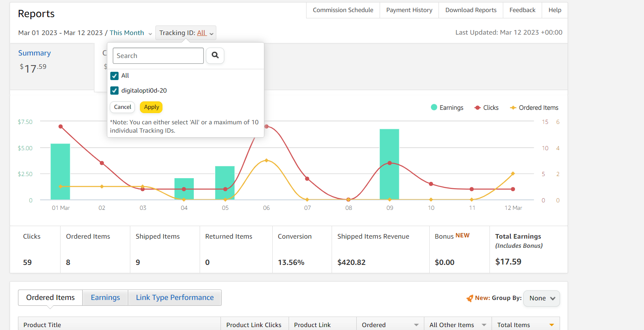Open Commission Schedule tab
Viewport: 644px width, 330px height.
pos(343,10)
